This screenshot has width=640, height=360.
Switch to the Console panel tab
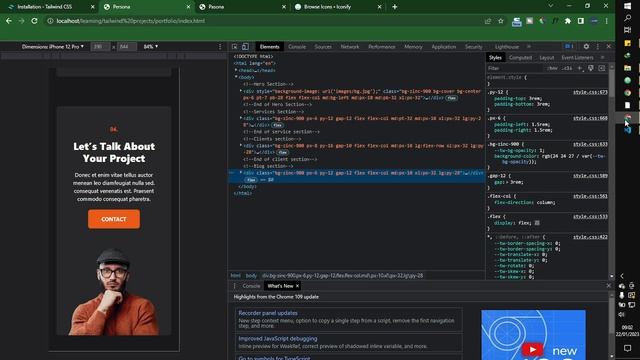point(297,47)
